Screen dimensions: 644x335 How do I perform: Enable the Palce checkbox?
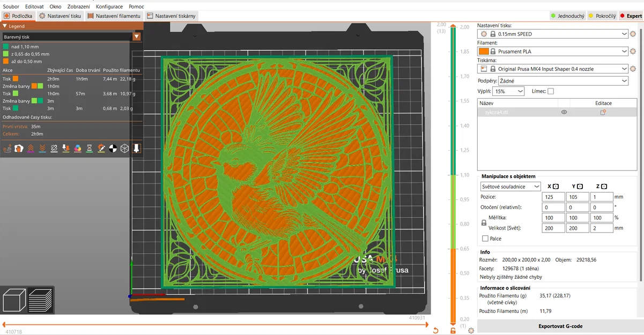[x=485, y=239]
